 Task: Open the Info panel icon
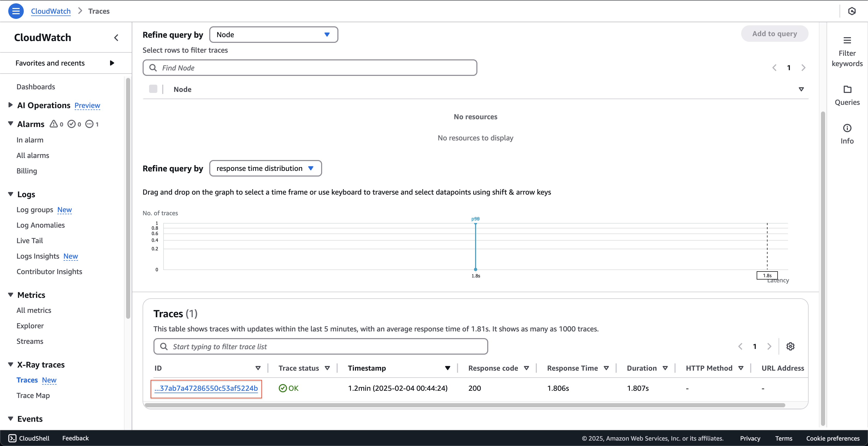tap(847, 128)
